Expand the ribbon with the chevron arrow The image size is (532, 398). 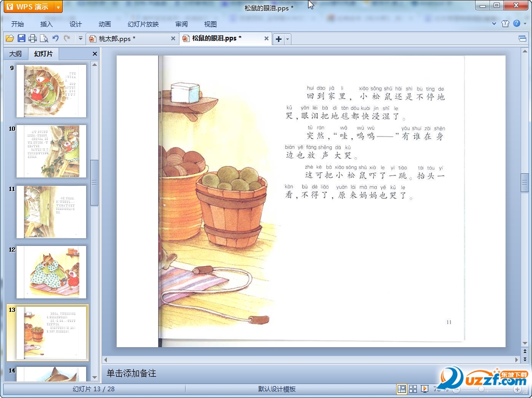[x=494, y=23]
